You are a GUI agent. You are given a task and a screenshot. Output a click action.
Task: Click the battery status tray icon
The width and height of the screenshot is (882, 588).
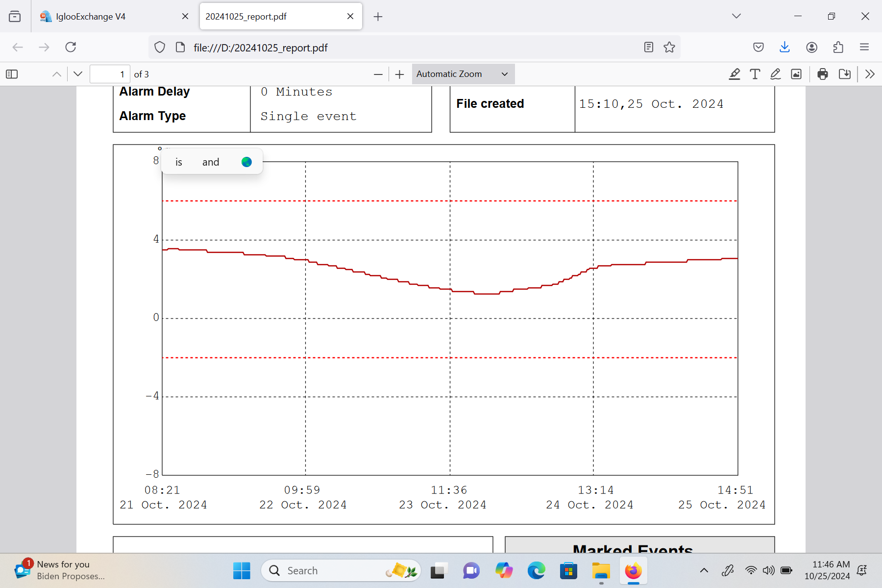786,570
